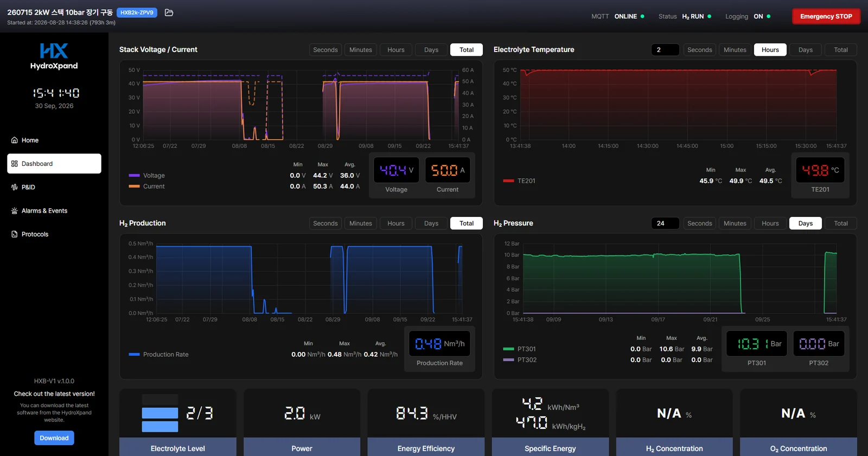Set H₂ Pressure chart to Hours

[x=770, y=223]
